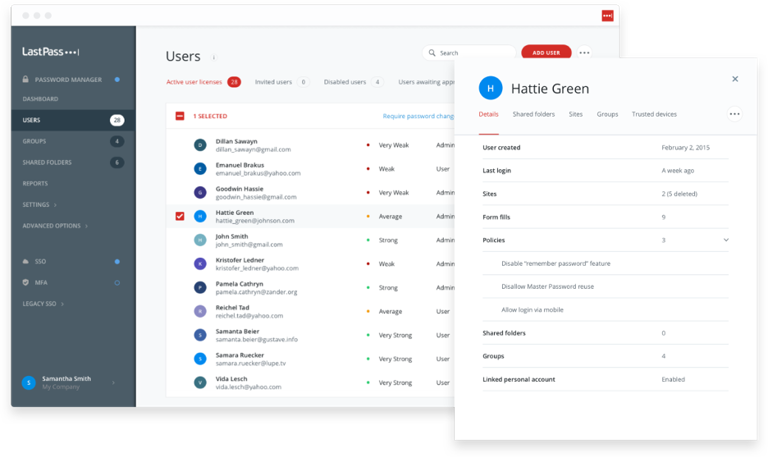This screenshot has height=458, width=768.
Task: Click Disable remember password feature policy
Action: [556, 264]
